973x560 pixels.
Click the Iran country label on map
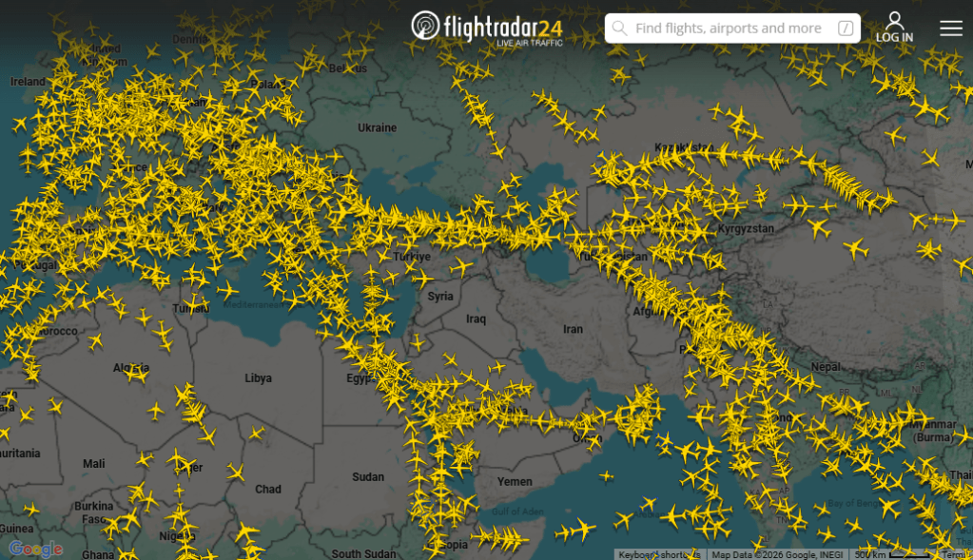[573, 329]
